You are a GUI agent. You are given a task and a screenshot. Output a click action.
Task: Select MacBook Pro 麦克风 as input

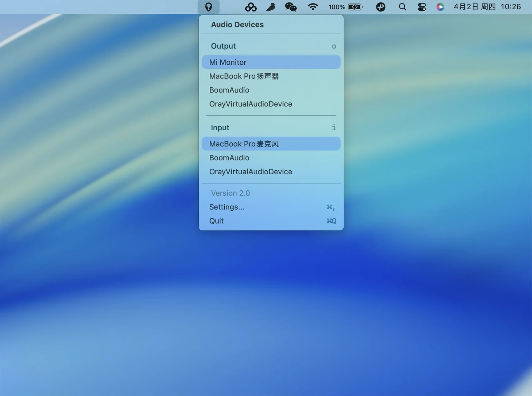[271, 144]
